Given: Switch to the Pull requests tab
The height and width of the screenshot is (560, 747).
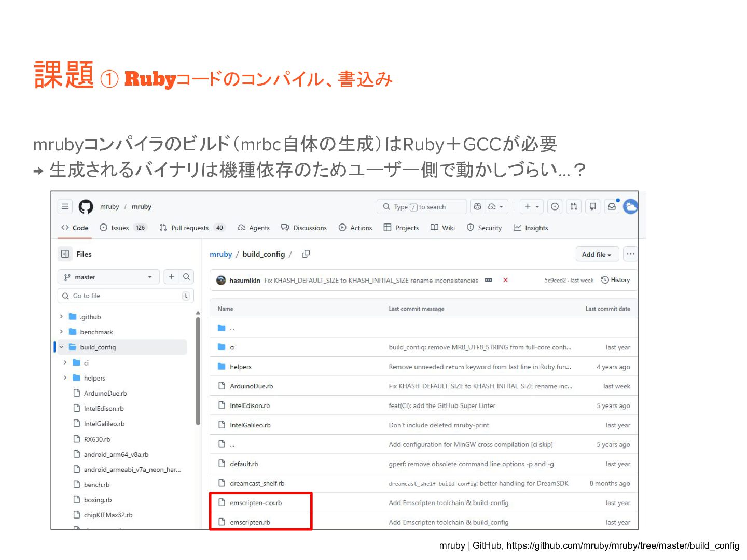Looking at the screenshot, I should tap(192, 228).
